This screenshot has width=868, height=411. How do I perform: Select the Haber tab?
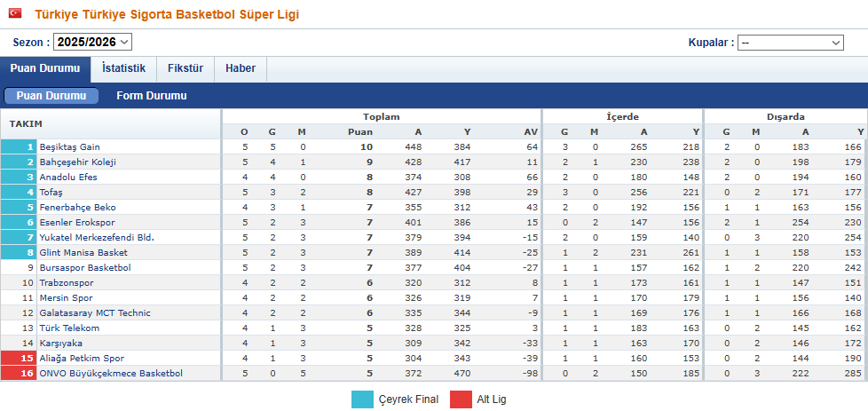tap(241, 68)
